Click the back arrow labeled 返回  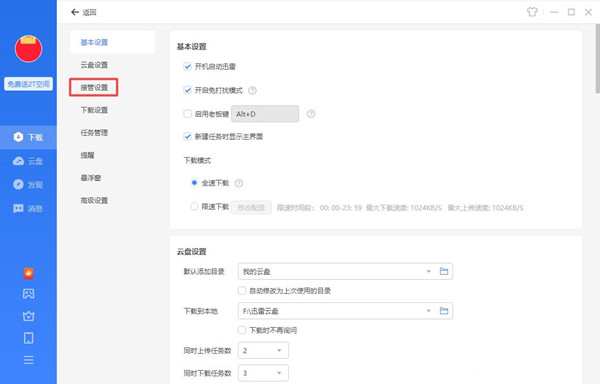83,12
